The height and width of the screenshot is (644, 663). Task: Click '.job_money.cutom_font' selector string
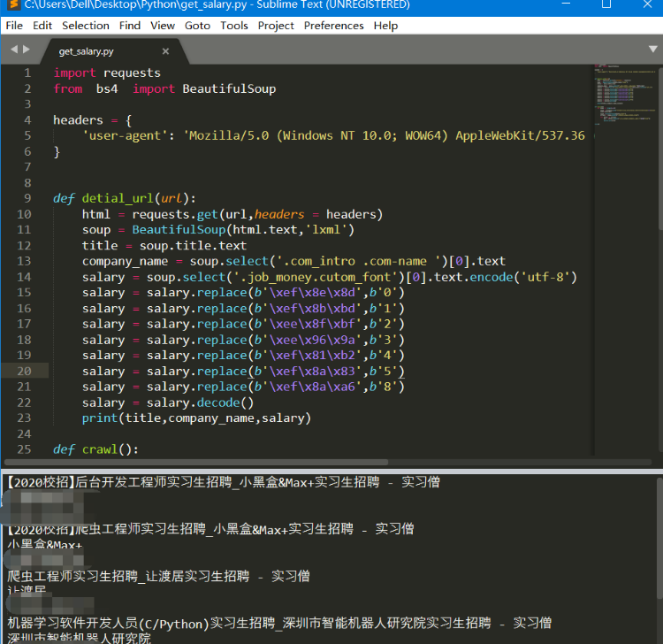316,277
